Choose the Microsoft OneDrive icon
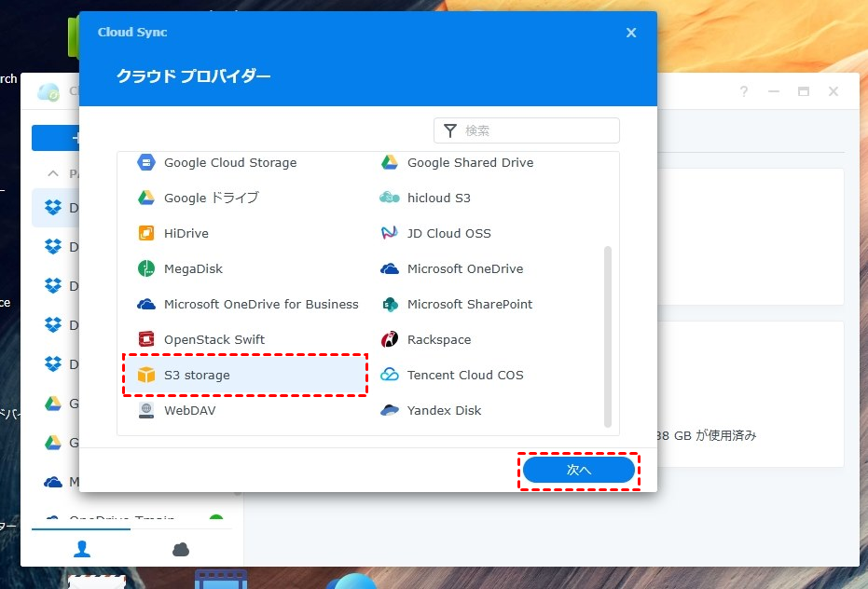Image resolution: width=868 pixels, height=589 pixels. [x=389, y=269]
